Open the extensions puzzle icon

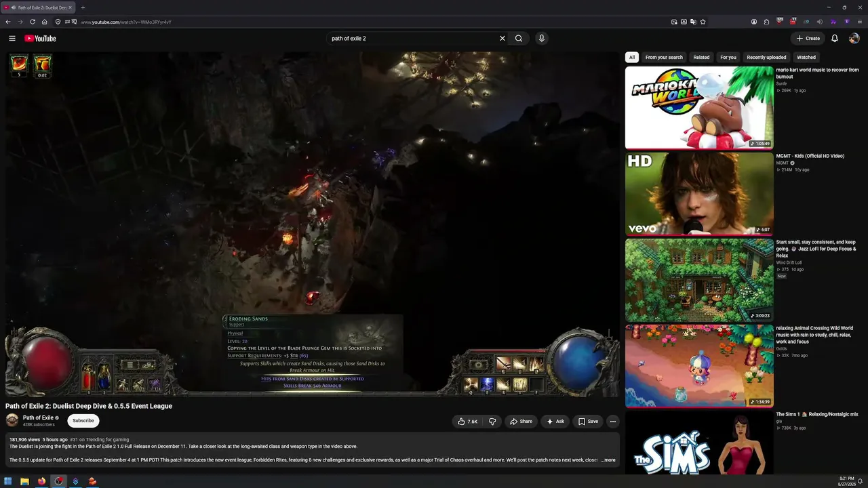pyautogui.click(x=766, y=22)
